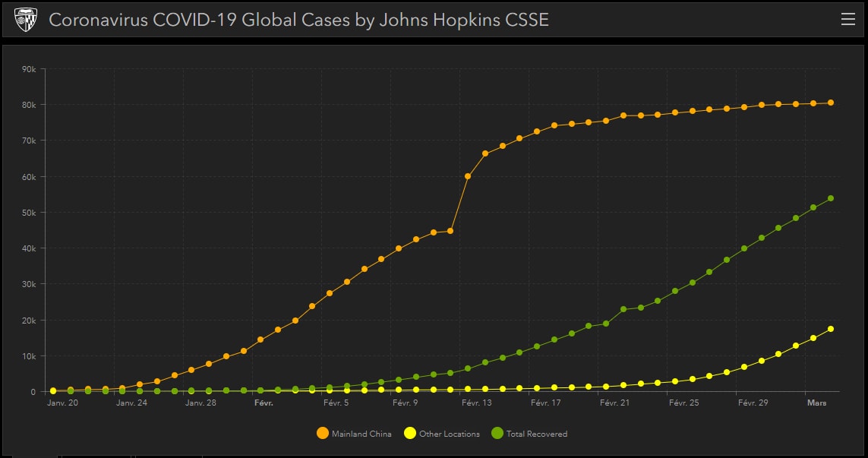Open the hamburger menu in header
This screenshot has height=458, width=868.
click(847, 20)
